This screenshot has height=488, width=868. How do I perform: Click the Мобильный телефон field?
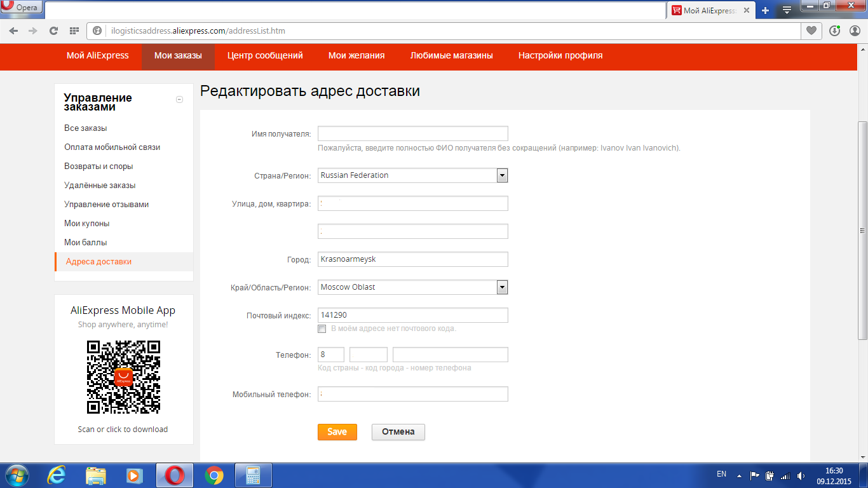coord(413,394)
